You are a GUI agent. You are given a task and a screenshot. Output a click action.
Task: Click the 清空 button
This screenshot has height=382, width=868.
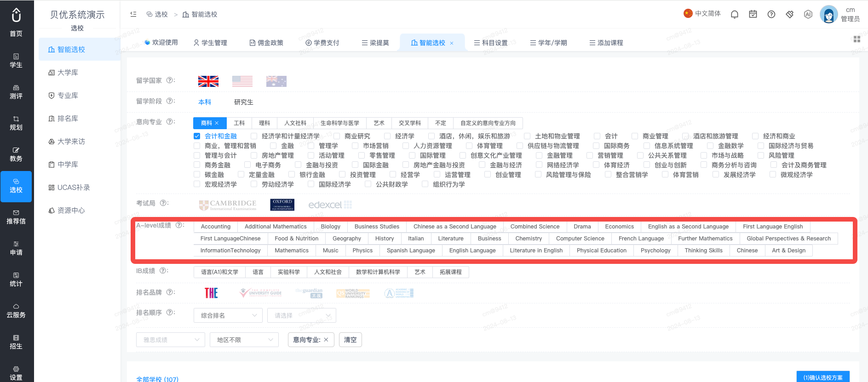pos(351,340)
